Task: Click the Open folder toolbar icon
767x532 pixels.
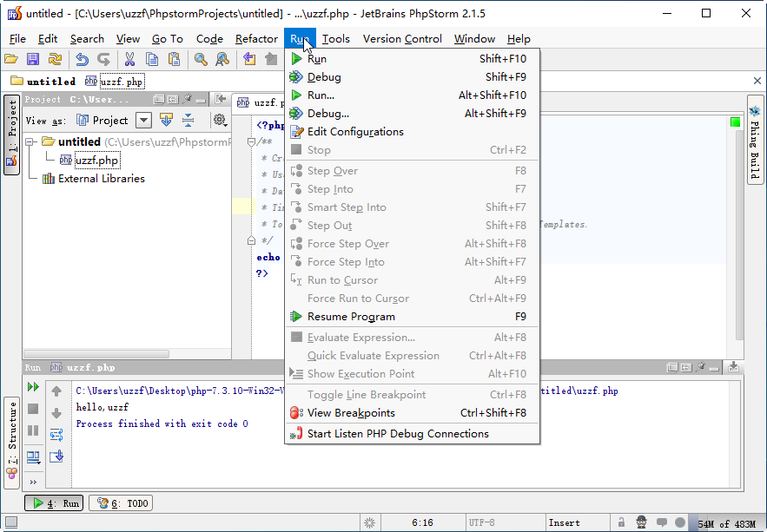Action: (x=11, y=60)
